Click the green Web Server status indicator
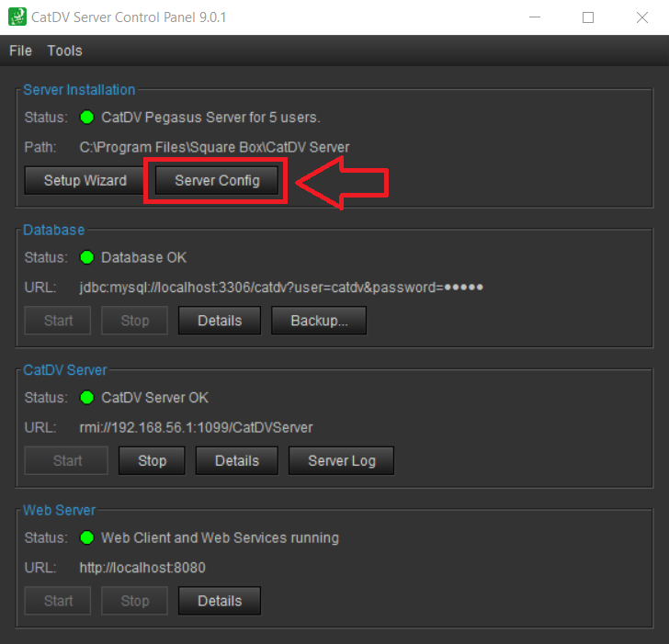 coord(87,537)
